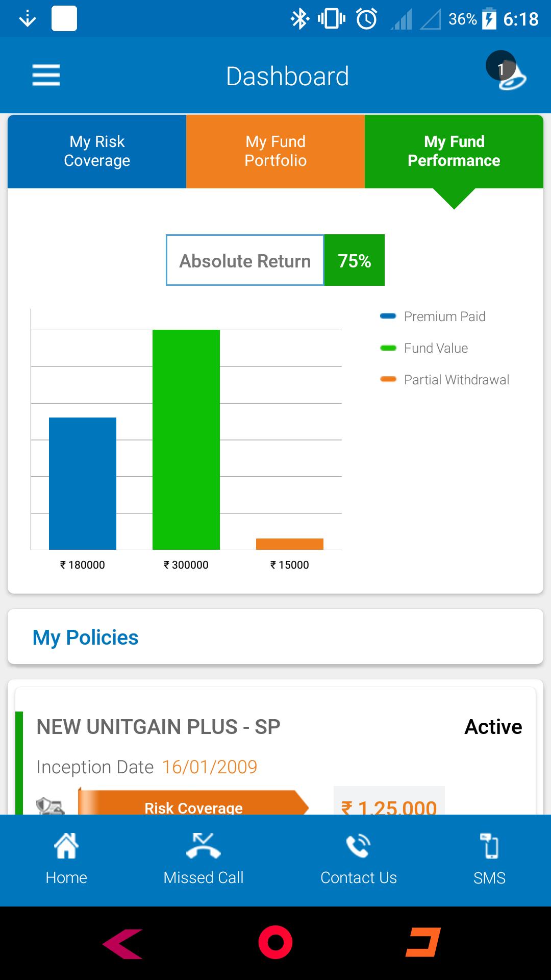Open the NEW UNITGAIN PLUS - SP policy

pos(158,727)
